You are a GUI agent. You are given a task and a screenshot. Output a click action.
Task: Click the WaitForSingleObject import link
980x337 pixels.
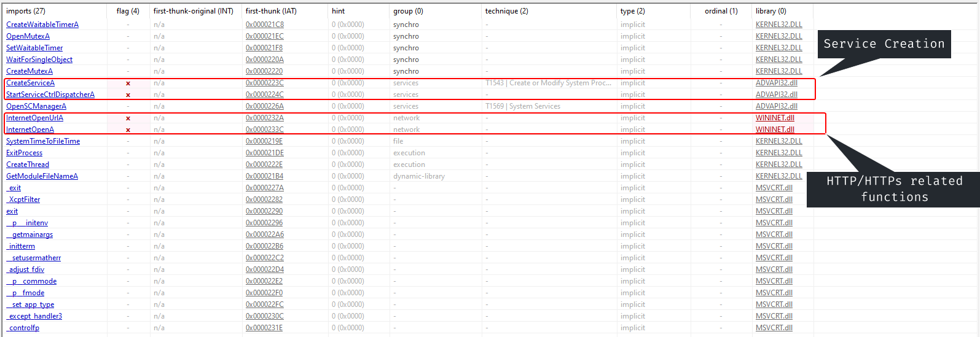pyautogui.click(x=39, y=60)
